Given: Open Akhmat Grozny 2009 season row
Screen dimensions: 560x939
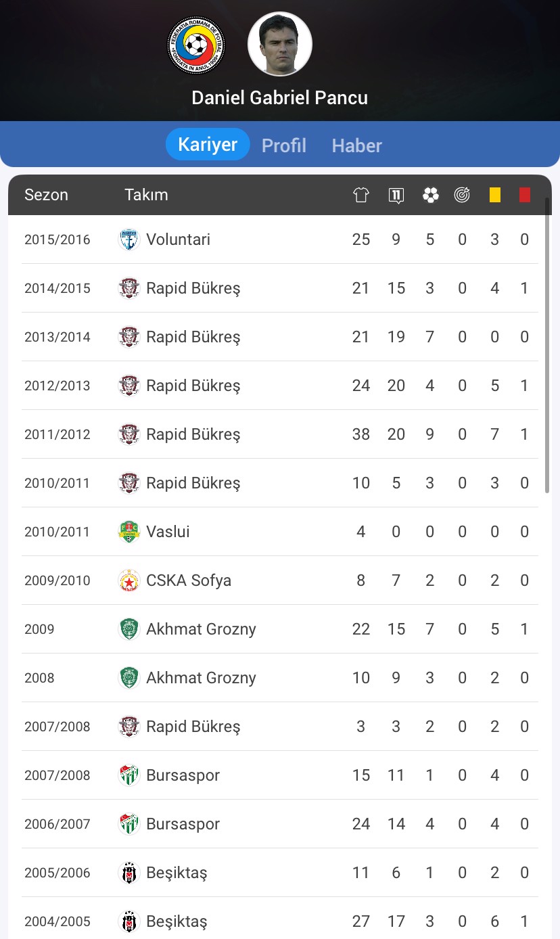Looking at the screenshot, I should click(280, 629).
